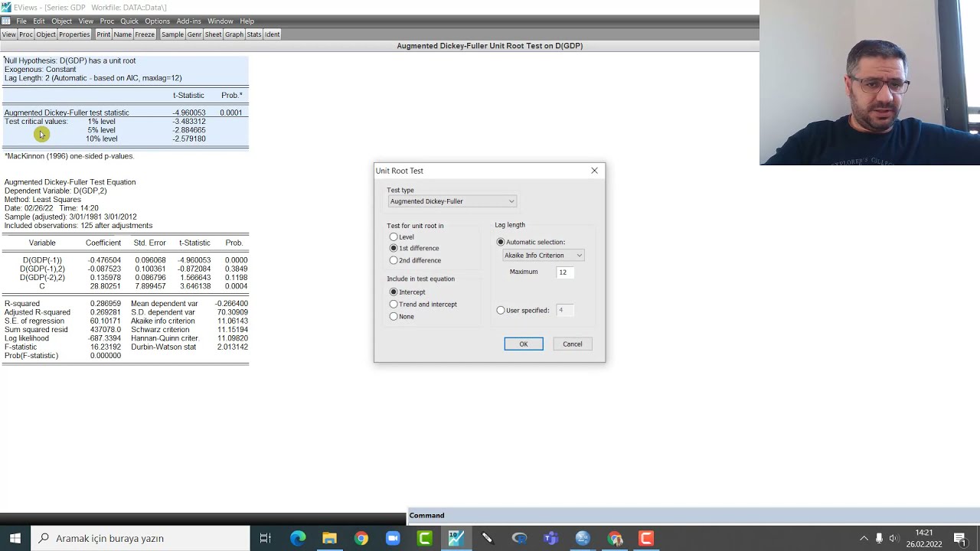Open the volume control in tray
This screenshot has height=551, width=980.
(893, 538)
